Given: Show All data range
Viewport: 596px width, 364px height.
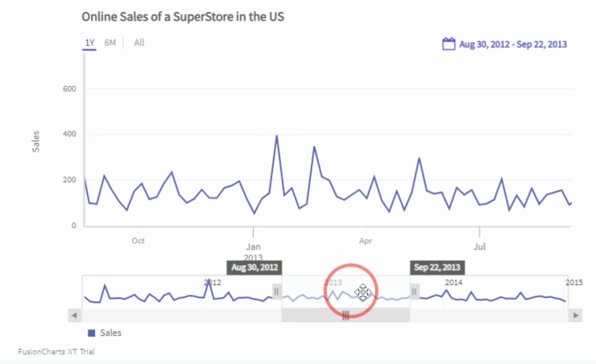Looking at the screenshot, I should click(x=139, y=43).
